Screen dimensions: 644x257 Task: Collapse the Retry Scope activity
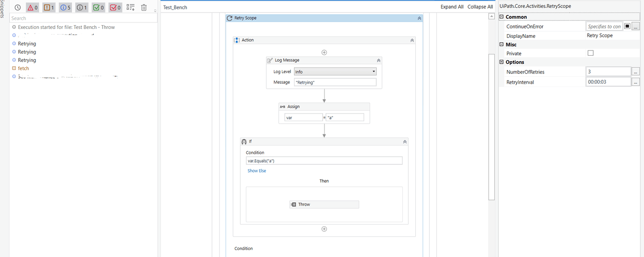(x=420, y=18)
